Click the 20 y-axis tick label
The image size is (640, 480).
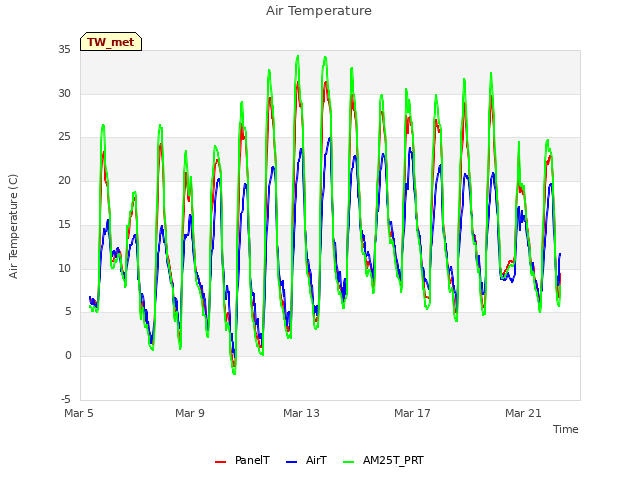tap(64, 180)
